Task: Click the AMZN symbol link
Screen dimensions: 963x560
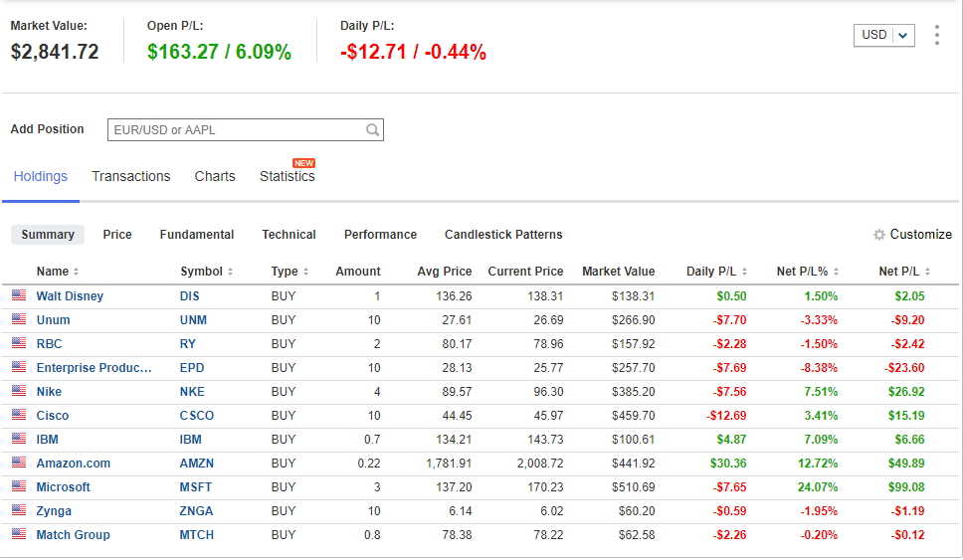Action: 197,464
